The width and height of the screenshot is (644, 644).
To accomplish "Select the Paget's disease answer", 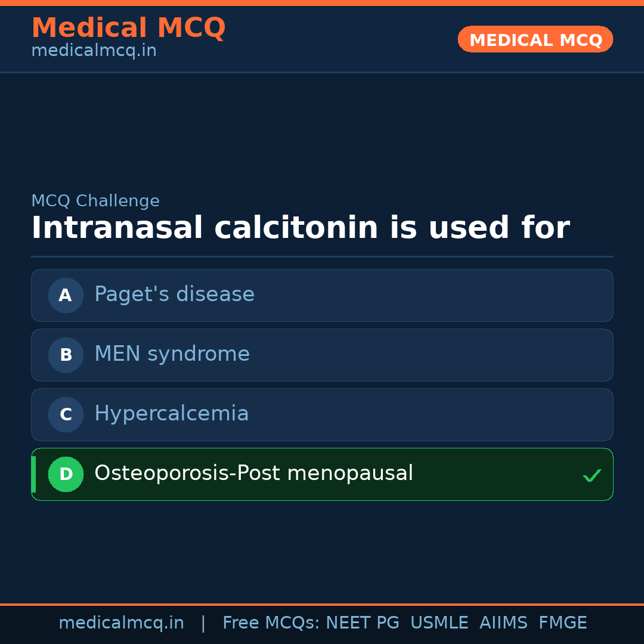I will (x=174, y=295).
